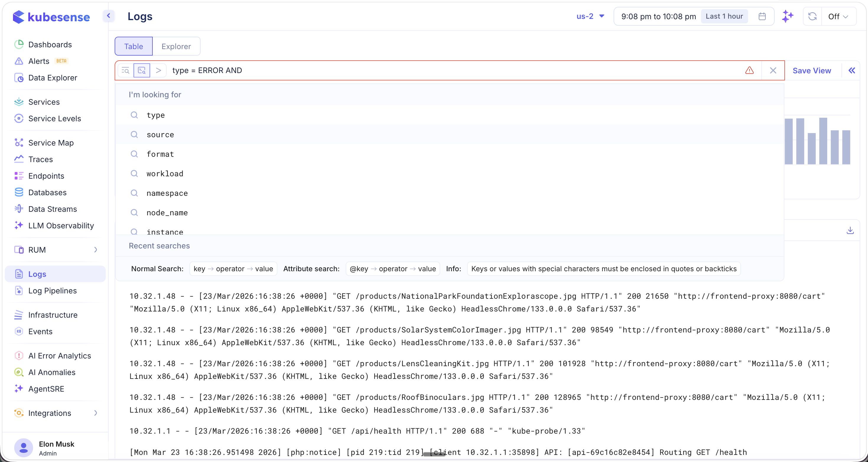
Task: Click the tallest bar in the histogram
Action: coord(823,141)
